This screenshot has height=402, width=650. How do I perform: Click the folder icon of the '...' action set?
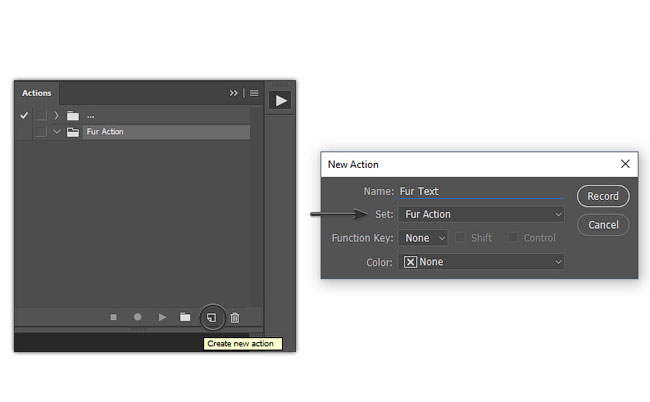(73, 116)
